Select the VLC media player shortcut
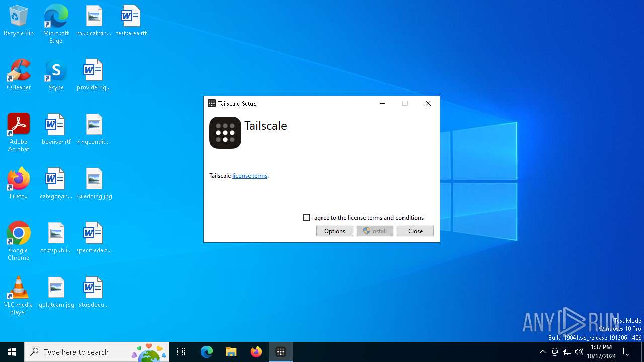Image resolution: width=644 pixels, height=362 pixels. pyautogui.click(x=19, y=296)
